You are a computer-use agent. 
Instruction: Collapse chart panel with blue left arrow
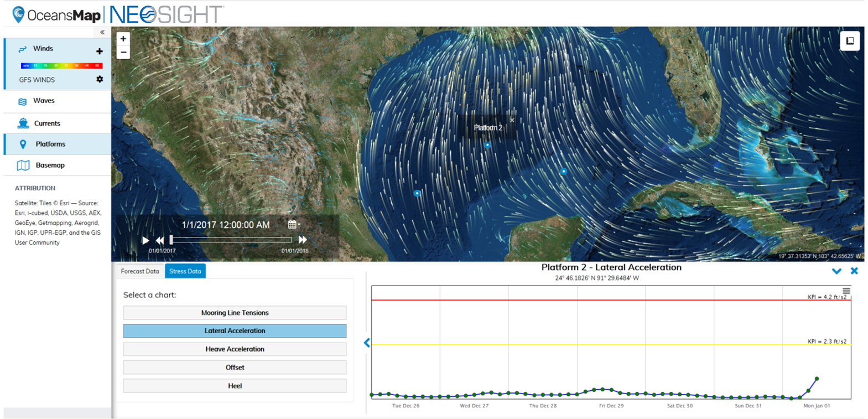[367, 343]
